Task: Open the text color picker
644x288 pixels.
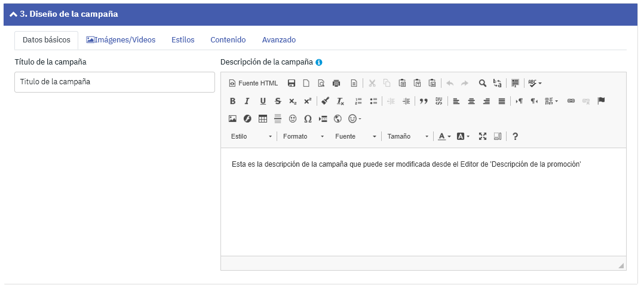Action: [x=443, y=136]
